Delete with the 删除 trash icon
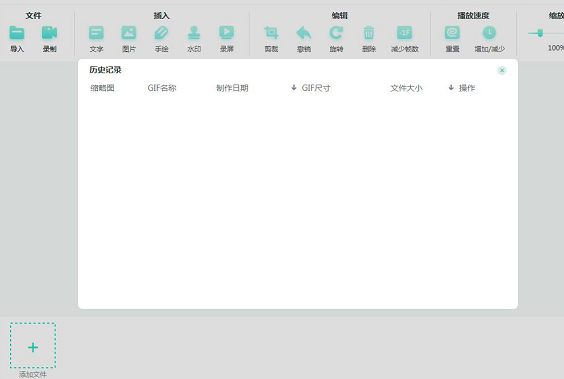Viewport: 564px width, 379px height. (369, 33)
